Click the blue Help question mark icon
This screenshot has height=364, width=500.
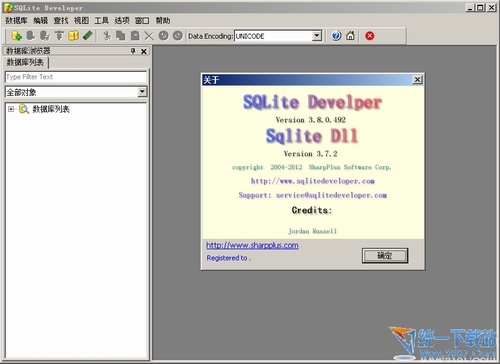click(336, 36)
